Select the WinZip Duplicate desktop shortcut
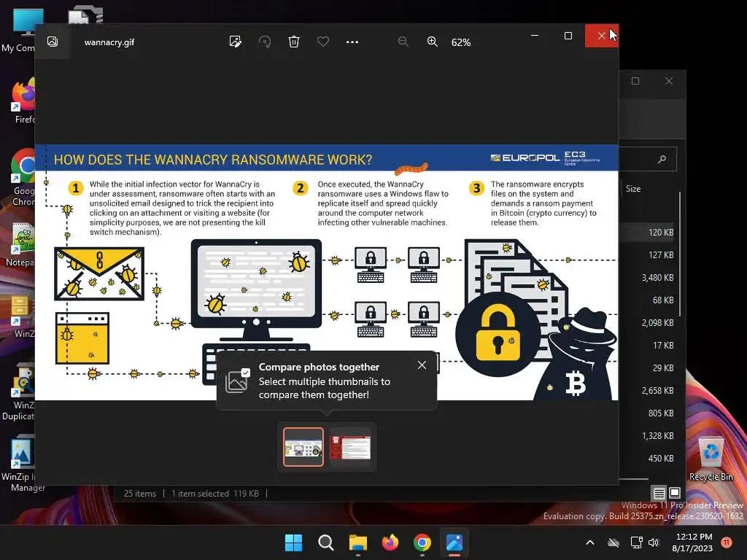 [x=19, y=392]
